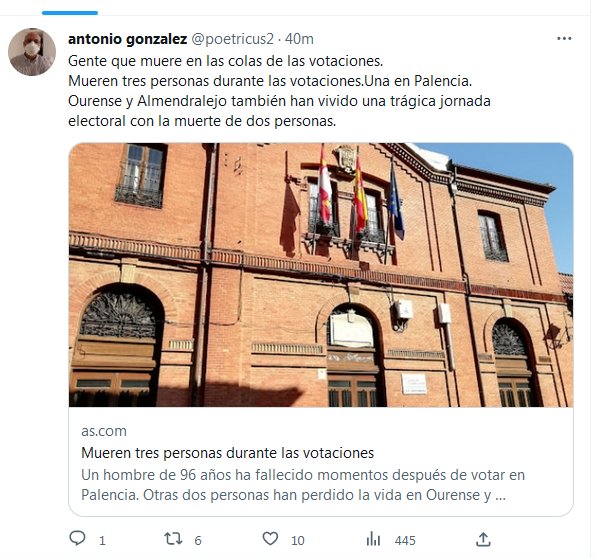
Task: Open antonio gonzalez profile avatar
Action: coord(32,52)
